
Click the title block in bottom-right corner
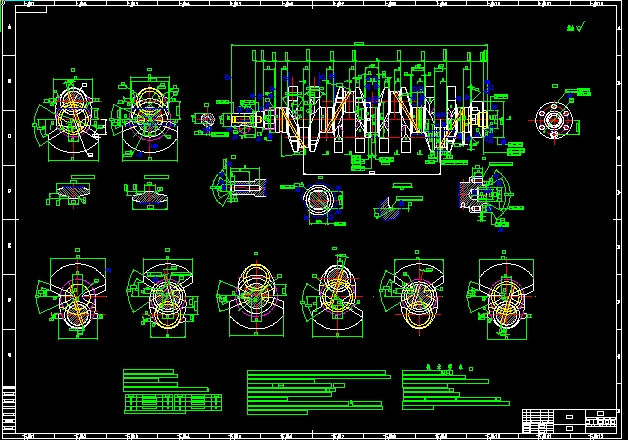[x=570, y=420]
